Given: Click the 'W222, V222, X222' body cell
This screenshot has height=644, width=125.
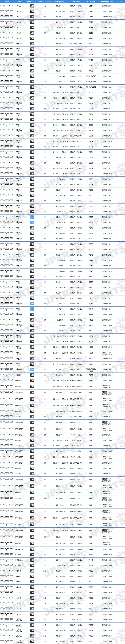Looking at the screenshot, I should (91, 370).
